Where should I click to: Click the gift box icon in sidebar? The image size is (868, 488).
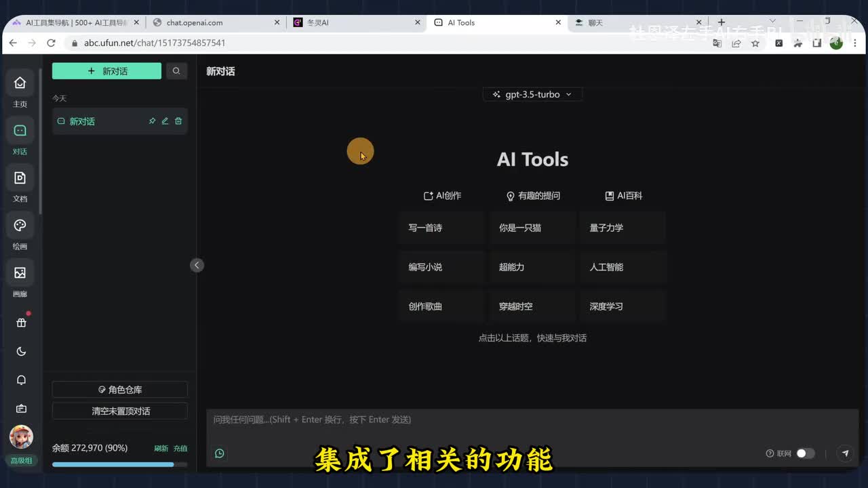21,323
